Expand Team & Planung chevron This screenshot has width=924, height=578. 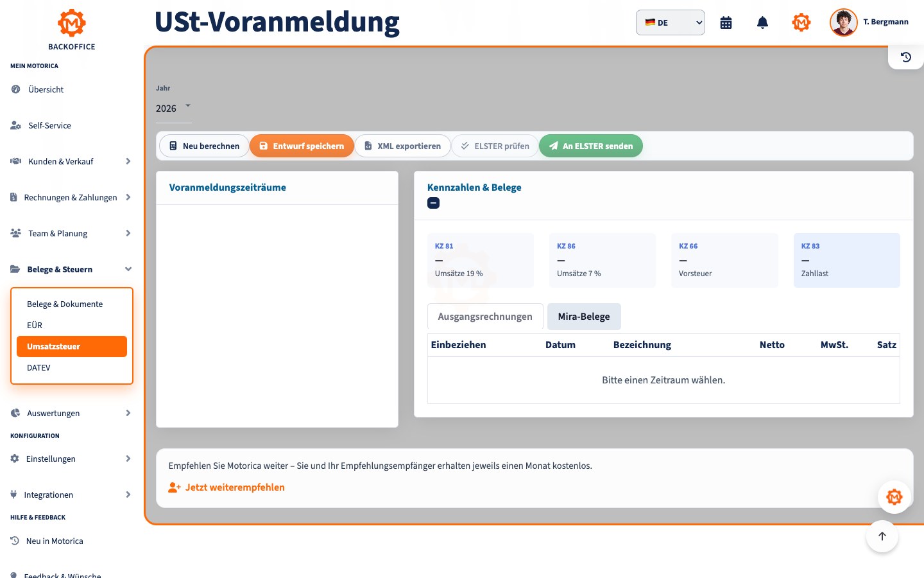[128, 233]
